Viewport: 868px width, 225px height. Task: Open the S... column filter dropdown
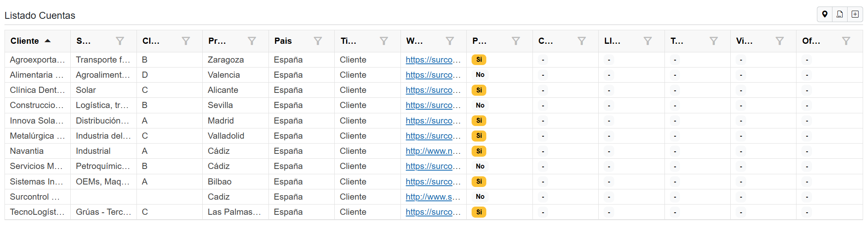[120, 41]
